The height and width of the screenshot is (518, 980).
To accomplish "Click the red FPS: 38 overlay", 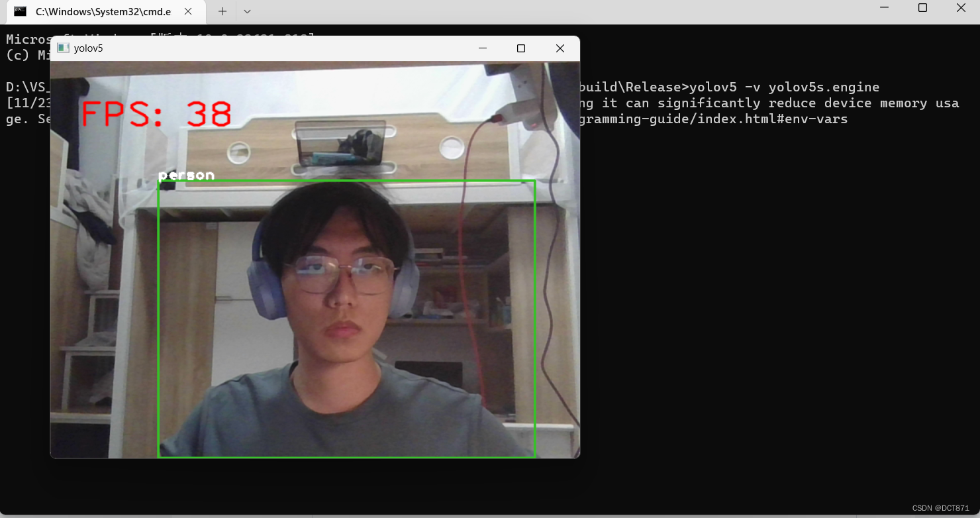I will click(x=155, y=114).
